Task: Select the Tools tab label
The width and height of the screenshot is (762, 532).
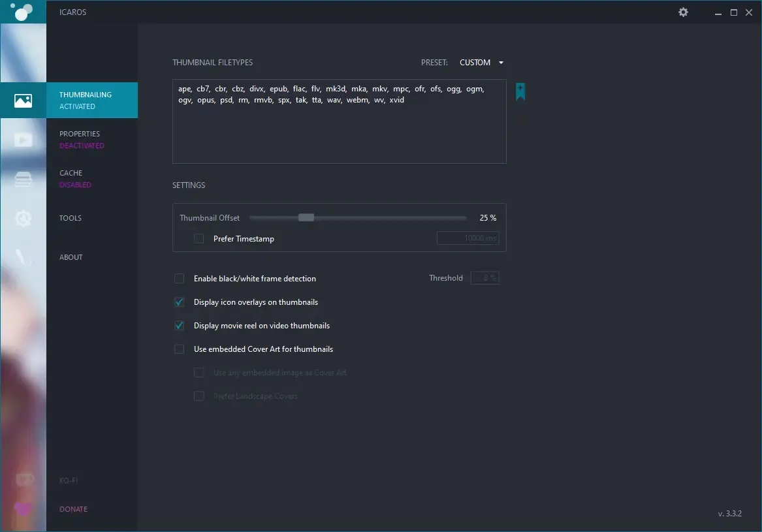Action: (x=71, y=218)
